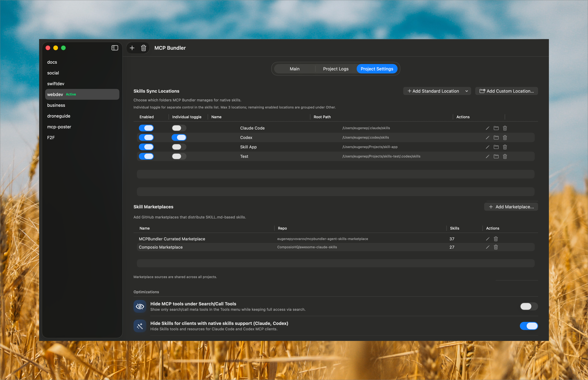Turn on Test individual toggle
This screenshot has width=588, height=380.
pyautogui.click(x=179, y=156)
